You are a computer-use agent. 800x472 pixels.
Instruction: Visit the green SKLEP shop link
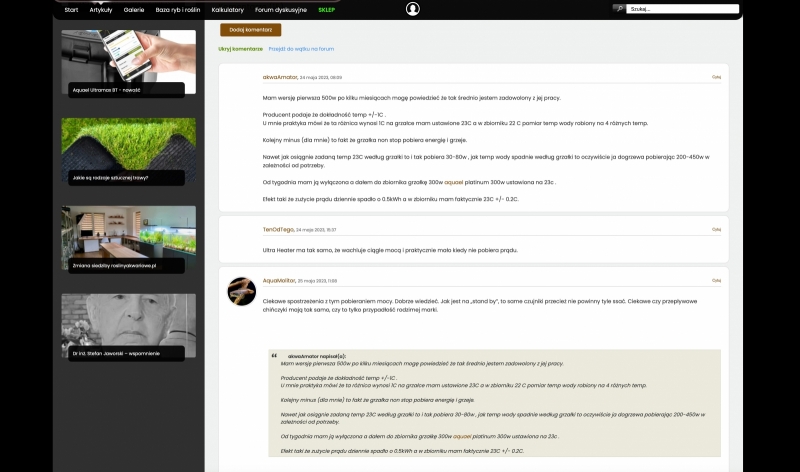(327, 10)
